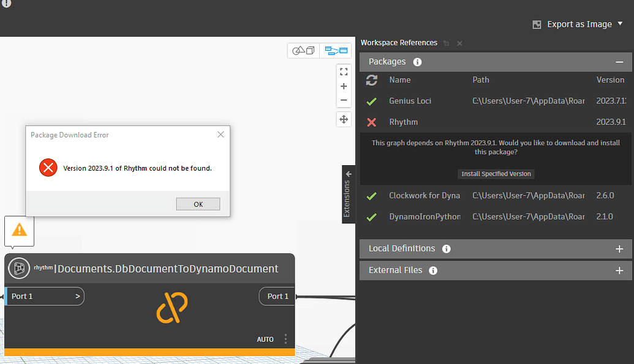The width and height of the screenshot is (634, 364).
Task: Click the refresh icon in Packages list
Action: (x=372, y=80)
